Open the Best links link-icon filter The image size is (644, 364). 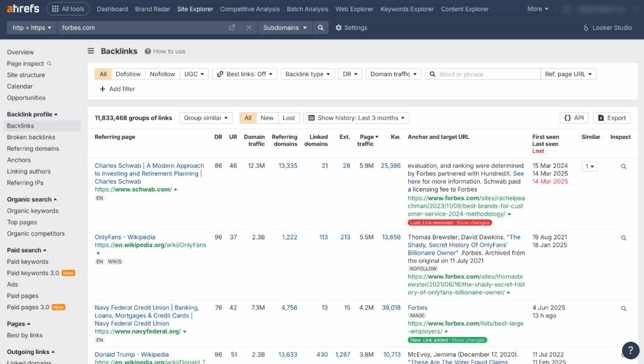pyautogui.click(x=245, y=74)
